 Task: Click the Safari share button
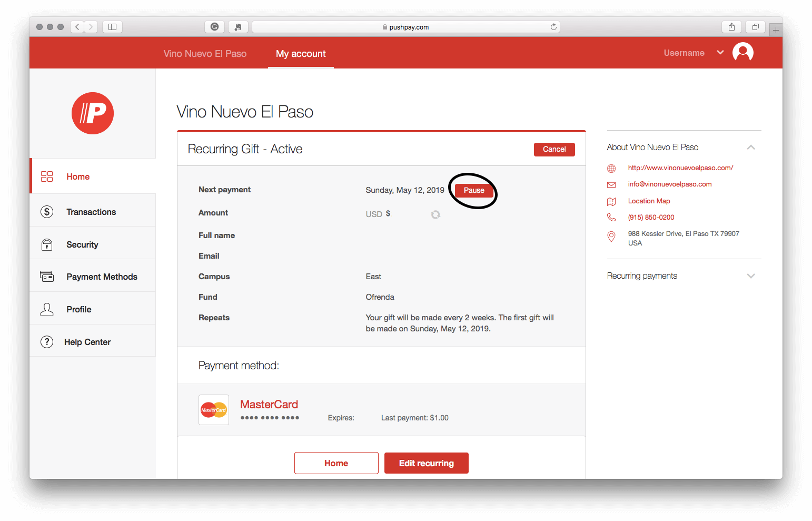pos(731,27)
